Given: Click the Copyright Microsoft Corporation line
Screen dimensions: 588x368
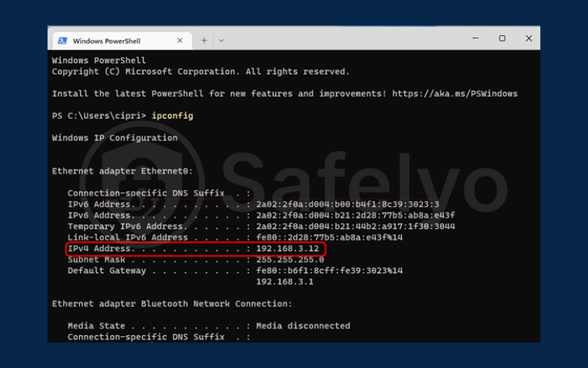Looking at the screenshot, I should (201, 71).
